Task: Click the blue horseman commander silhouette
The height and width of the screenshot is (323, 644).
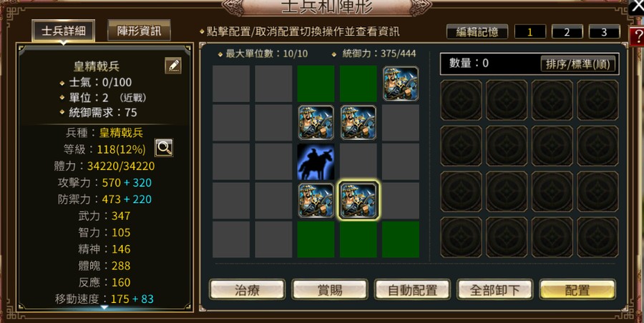Action: tap(316, 161)
